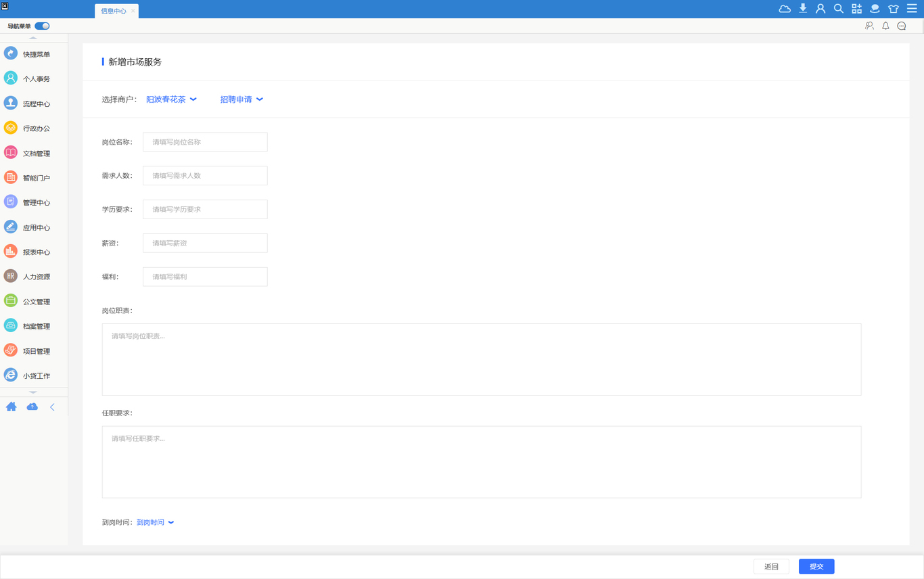Toggle the 导航菜单 switch
This screenshot has width=924, height=579.
tap(42, 26)
